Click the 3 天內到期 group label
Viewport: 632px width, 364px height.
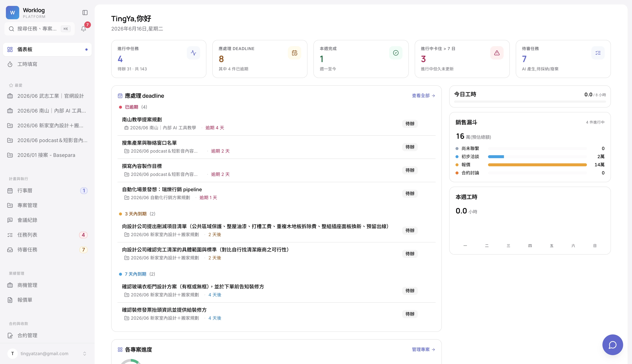coord(135,214)
